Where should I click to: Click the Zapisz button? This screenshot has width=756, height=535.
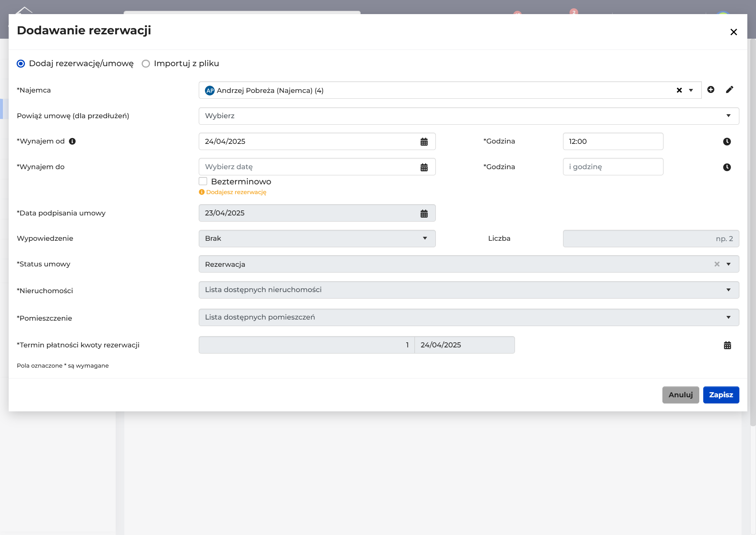721,395
